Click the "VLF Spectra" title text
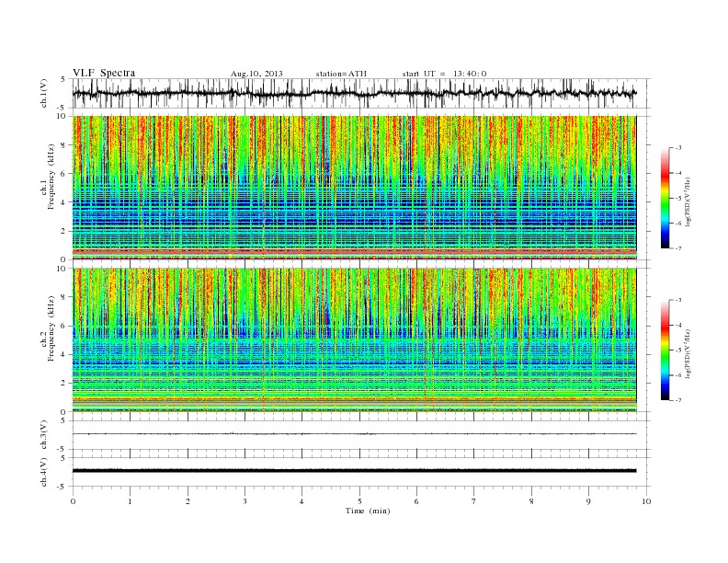 point(104,73)
